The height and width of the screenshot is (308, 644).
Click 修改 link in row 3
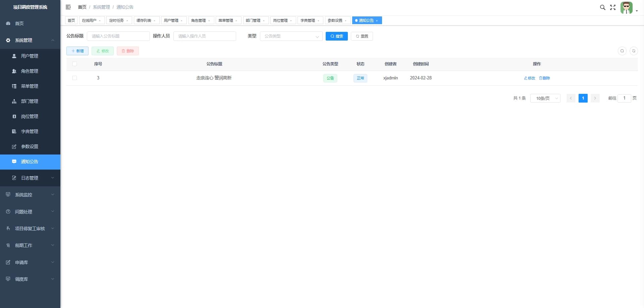click(530, 78)
